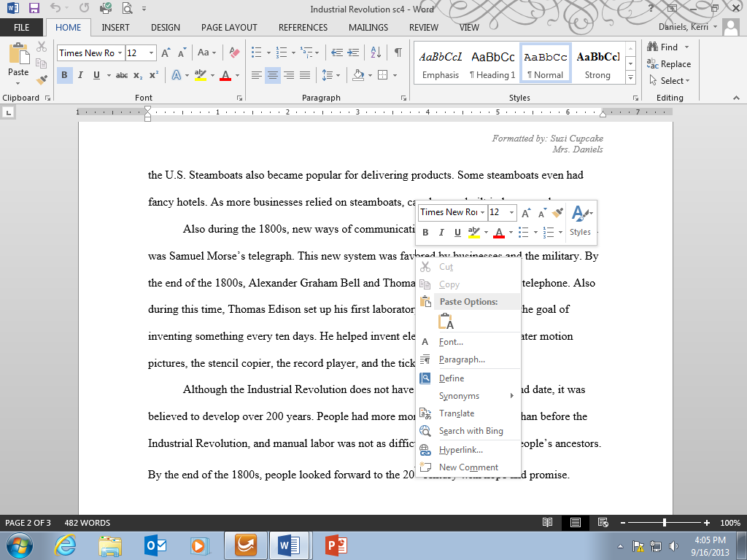Toggle Bold in the mini toolbar

[425, 233]
